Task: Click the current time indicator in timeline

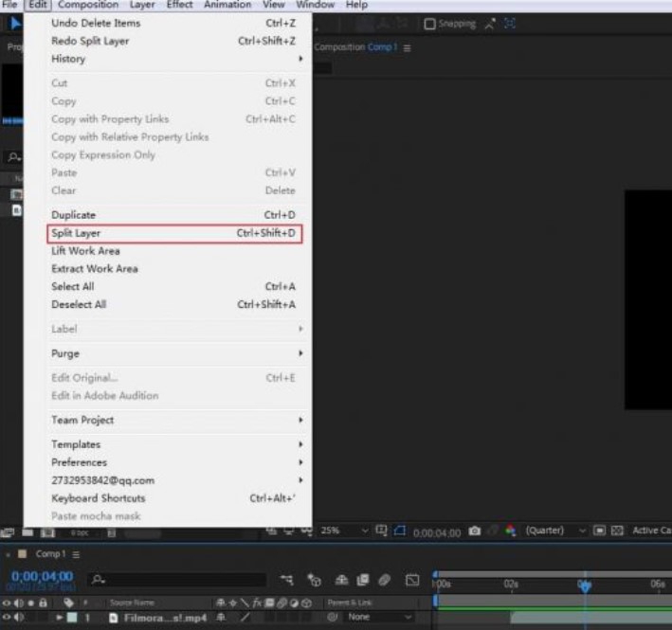Action: pyautogui.click(x=585, y=586)
